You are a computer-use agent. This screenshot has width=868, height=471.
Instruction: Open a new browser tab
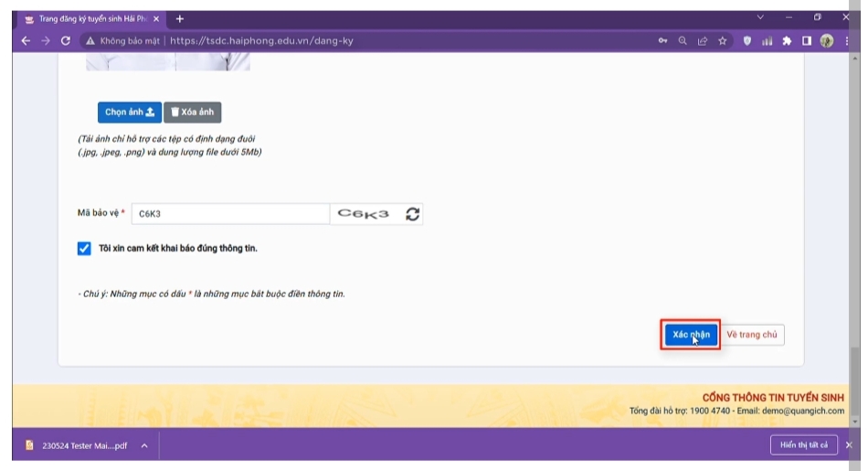[179, 18]
